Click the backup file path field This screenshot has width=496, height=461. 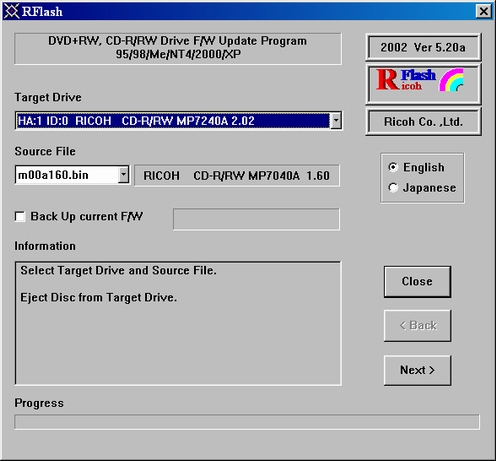point(256,219)
